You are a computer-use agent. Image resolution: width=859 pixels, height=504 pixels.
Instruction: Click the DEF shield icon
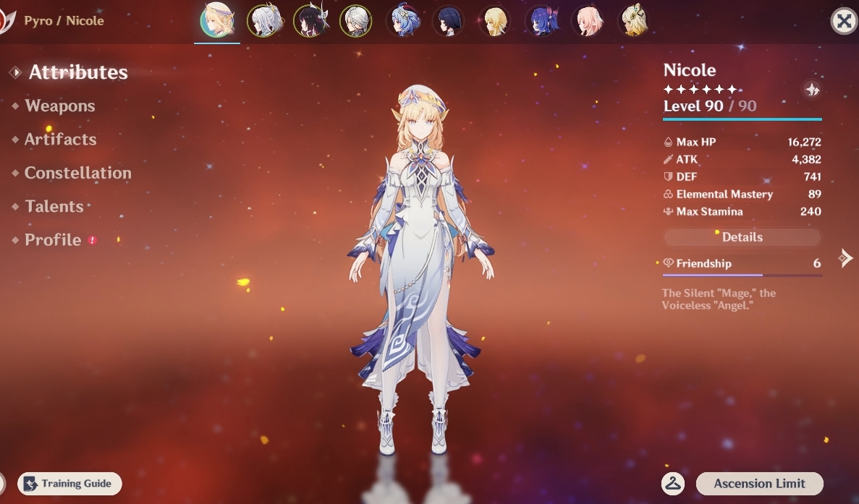coord(668,176)
